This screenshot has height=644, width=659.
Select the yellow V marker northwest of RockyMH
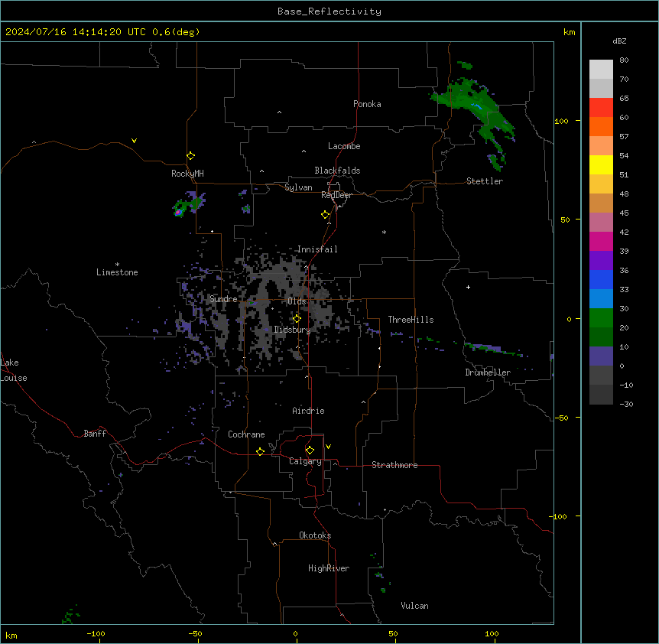(x=134, y=141)
